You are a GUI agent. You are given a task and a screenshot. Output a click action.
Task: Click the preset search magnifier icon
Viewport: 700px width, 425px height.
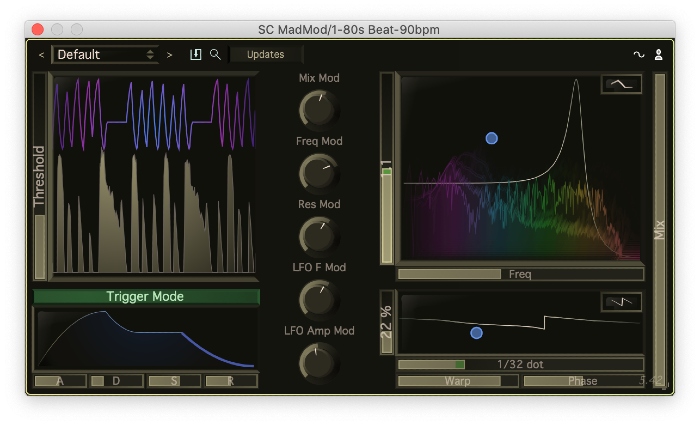click(215, 55)
